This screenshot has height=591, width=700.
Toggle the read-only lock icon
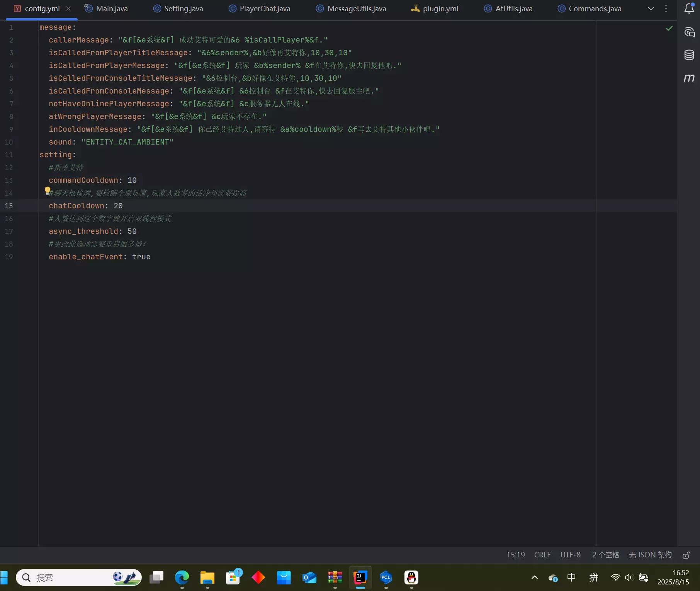[x=686, y=555]
